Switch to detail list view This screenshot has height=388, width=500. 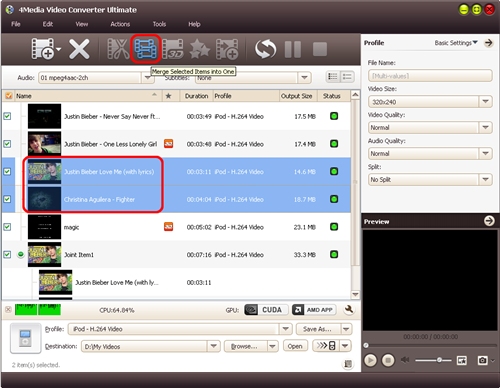click(x=347, y=77)
